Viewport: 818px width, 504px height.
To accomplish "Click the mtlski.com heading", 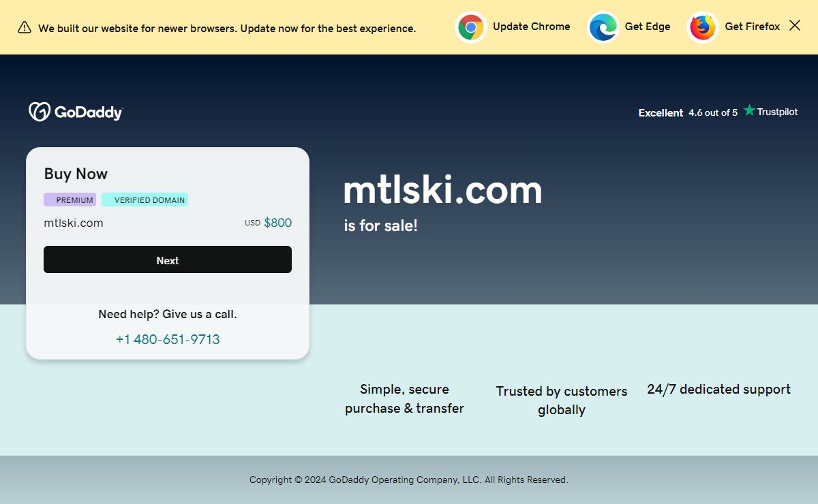I will (x=442, y=189).
